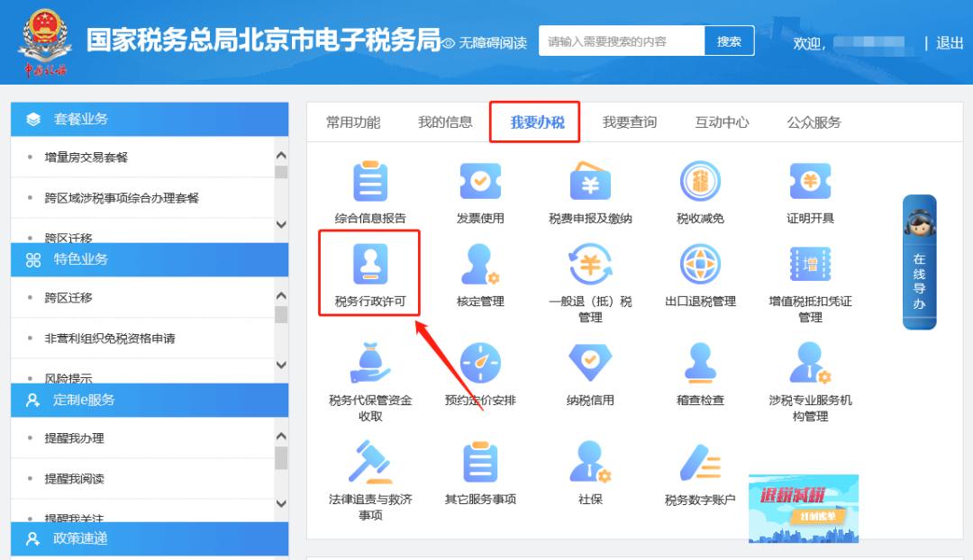973x560 pixels.
Task: Open 预约定价安排 icon
Action: point(480,363)
